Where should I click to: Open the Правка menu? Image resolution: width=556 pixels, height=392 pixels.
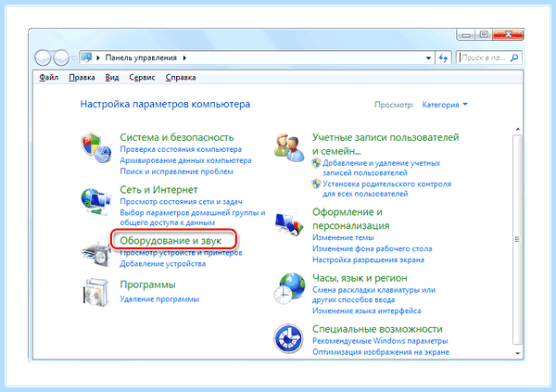(82, 77)
